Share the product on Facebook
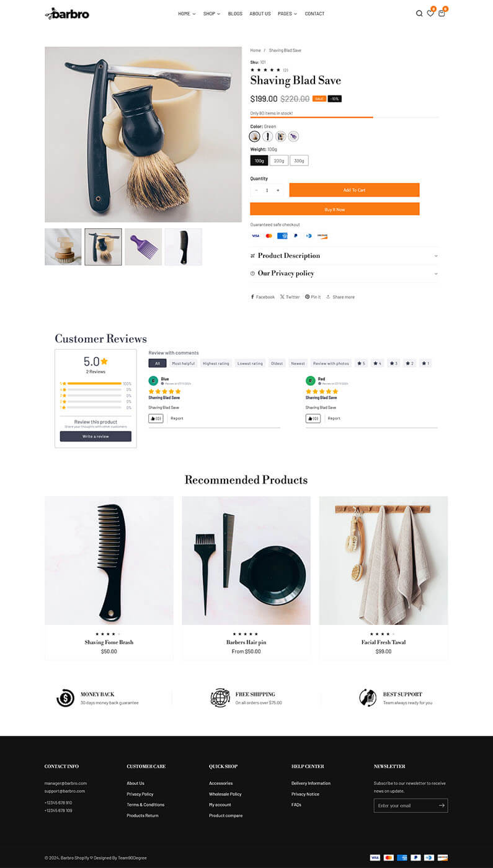Screen dimensions: 493x868 tap(262, 297)
